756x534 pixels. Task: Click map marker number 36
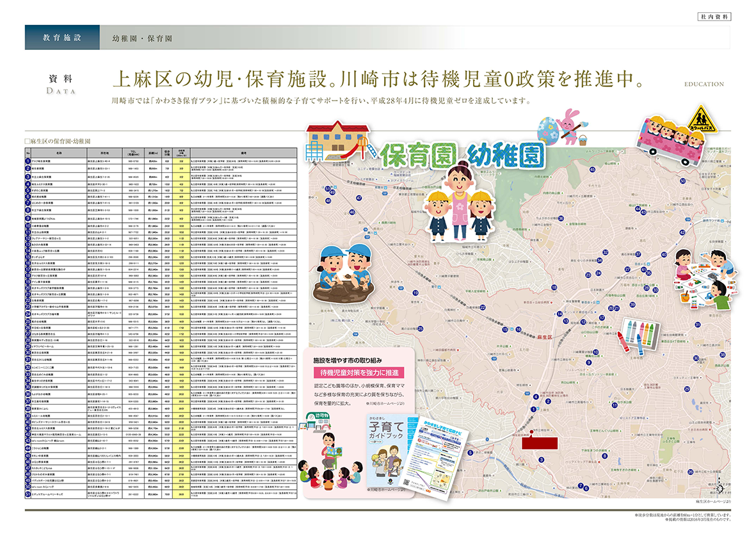tap(561, 218)
